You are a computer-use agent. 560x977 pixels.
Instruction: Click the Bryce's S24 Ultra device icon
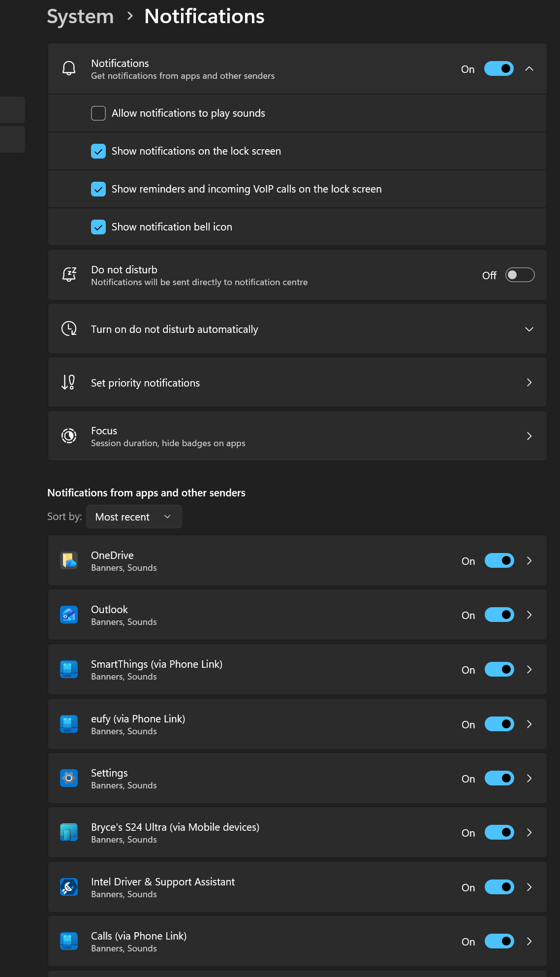coord(69,832)
